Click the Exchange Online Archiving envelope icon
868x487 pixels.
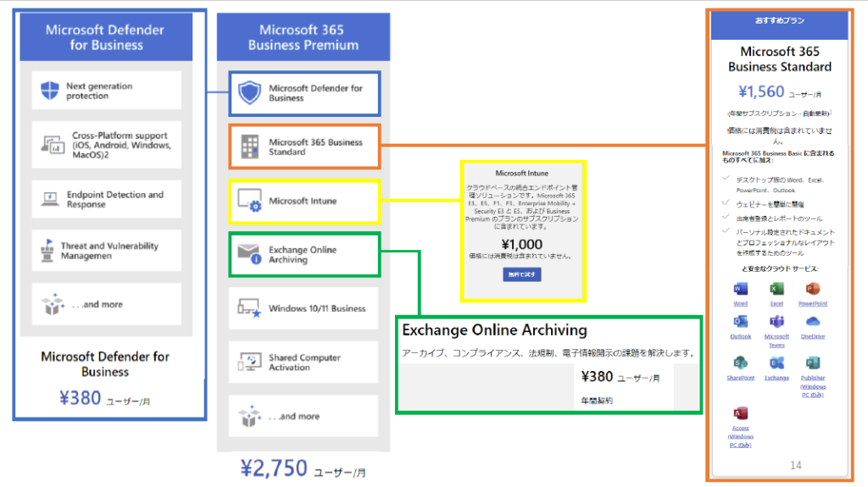[250, 254]
